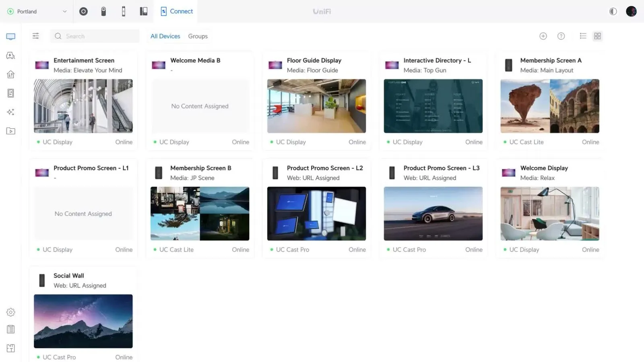Open the Product Promo Screen - L2 thumbnail
The height and width of the screenshot is (362, 644).
[x=317, y=214]
